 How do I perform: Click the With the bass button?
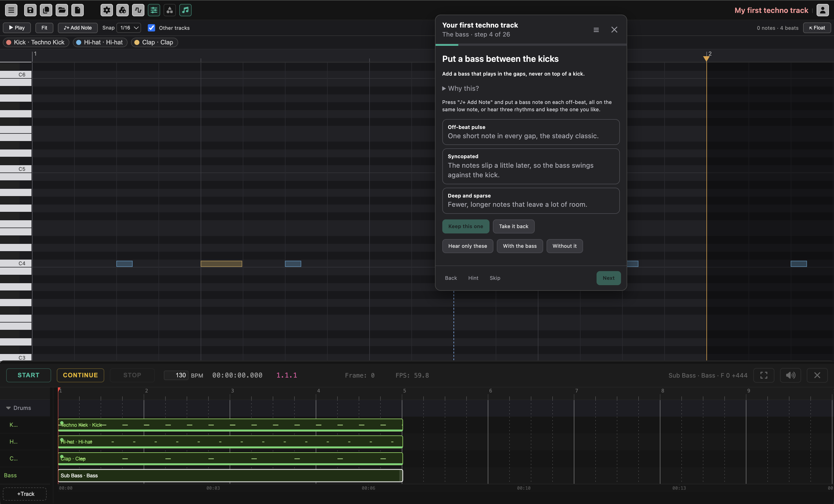[520, 246]
